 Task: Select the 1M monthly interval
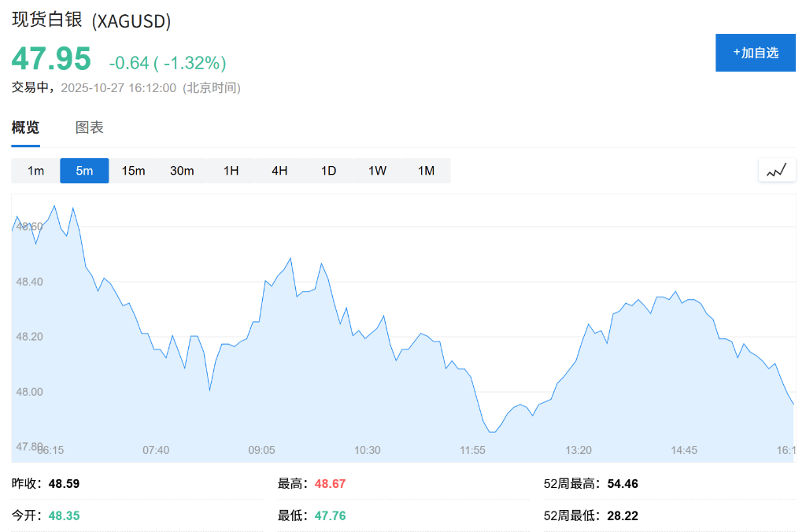click(x=426, y=171)
